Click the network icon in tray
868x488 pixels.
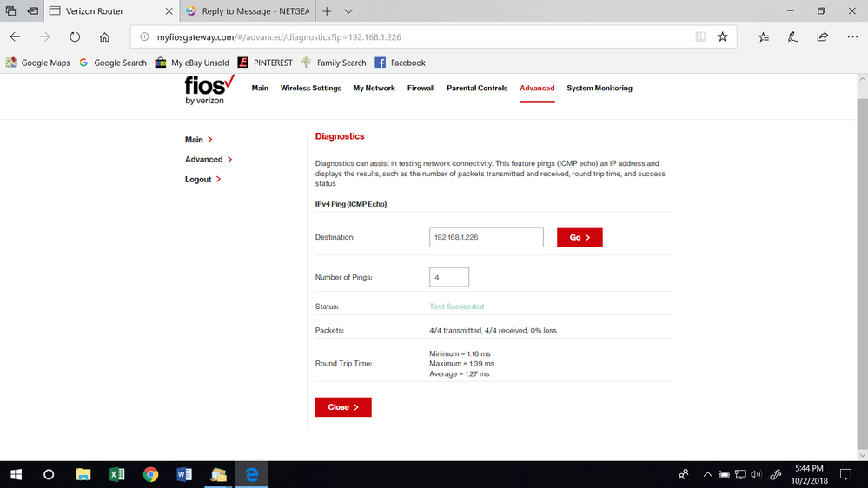point(740,474)
